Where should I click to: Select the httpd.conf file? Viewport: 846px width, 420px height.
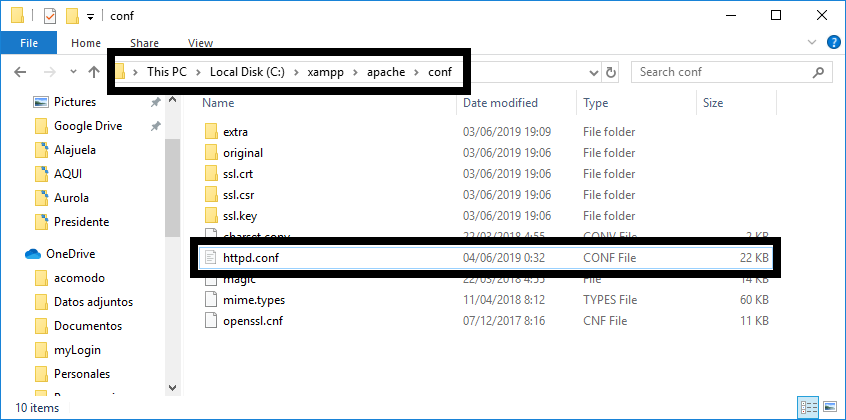(486, 258)
